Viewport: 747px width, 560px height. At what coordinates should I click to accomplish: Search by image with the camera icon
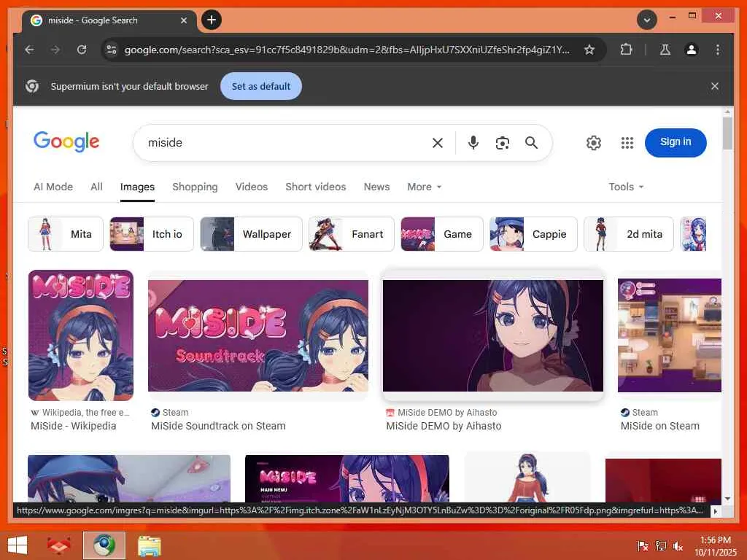[x=502, y=142]
